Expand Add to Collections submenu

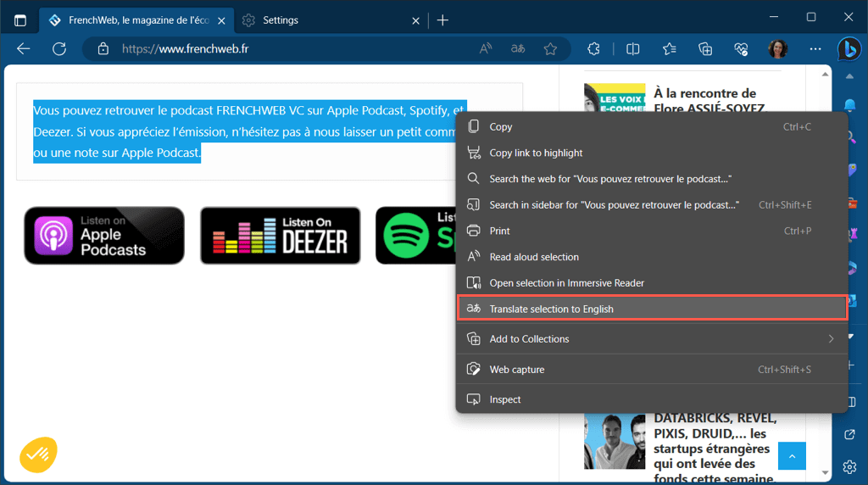pyautogui.click(x=651, y=339)
